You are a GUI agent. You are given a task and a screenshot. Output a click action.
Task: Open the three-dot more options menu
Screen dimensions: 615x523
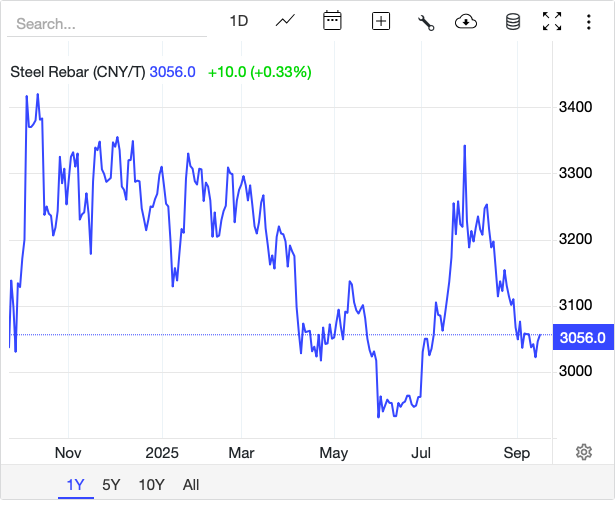coord(588,21)
